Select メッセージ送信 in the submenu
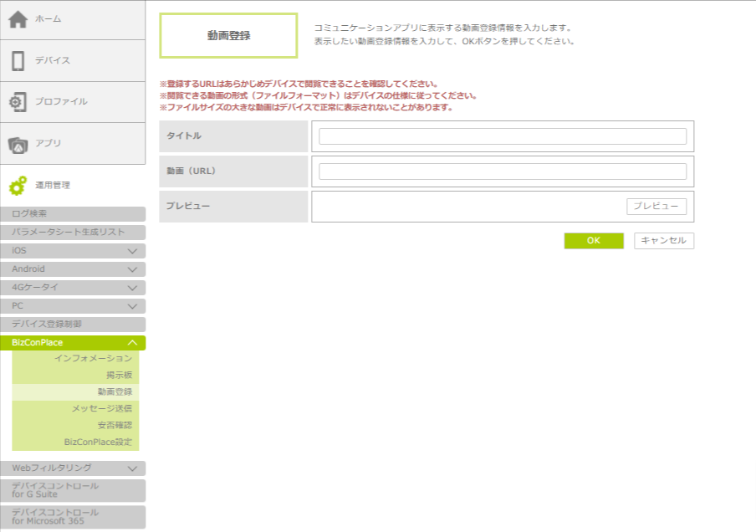Viewport: 756px width, 532px height. pos(101,408)
